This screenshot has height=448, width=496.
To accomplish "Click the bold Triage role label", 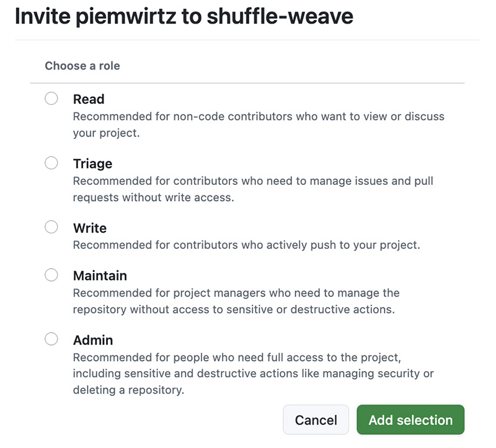I will tap(92, 164).
